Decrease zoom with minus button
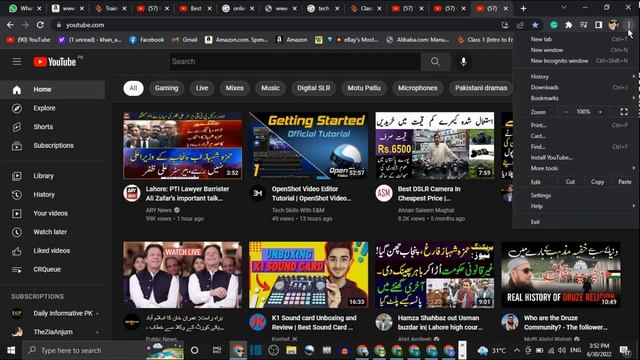 [x=566, y=112]
